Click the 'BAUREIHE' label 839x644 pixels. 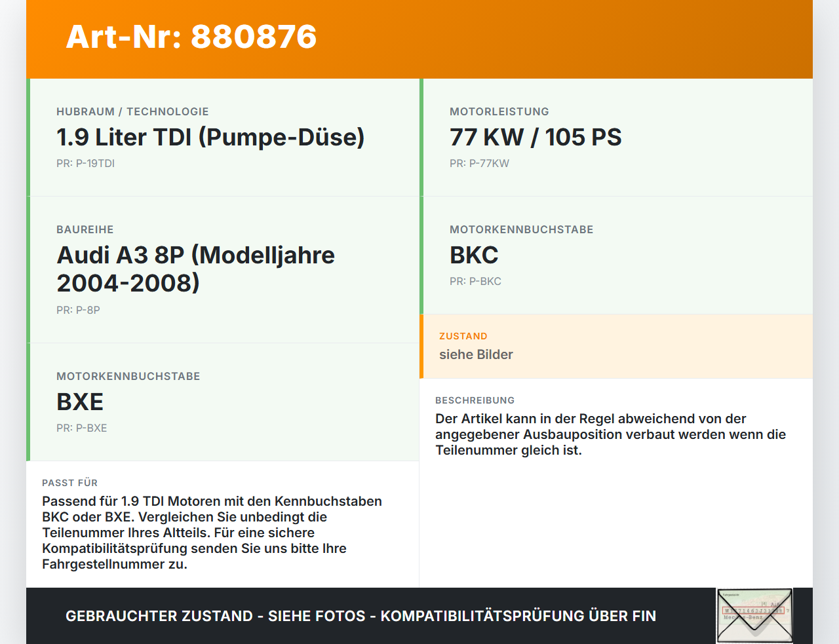(x=85, y=229)
